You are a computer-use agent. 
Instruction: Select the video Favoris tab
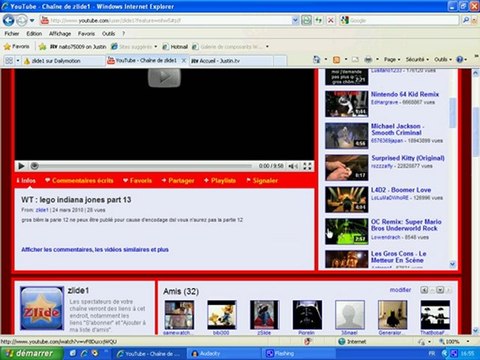point(137,181)
